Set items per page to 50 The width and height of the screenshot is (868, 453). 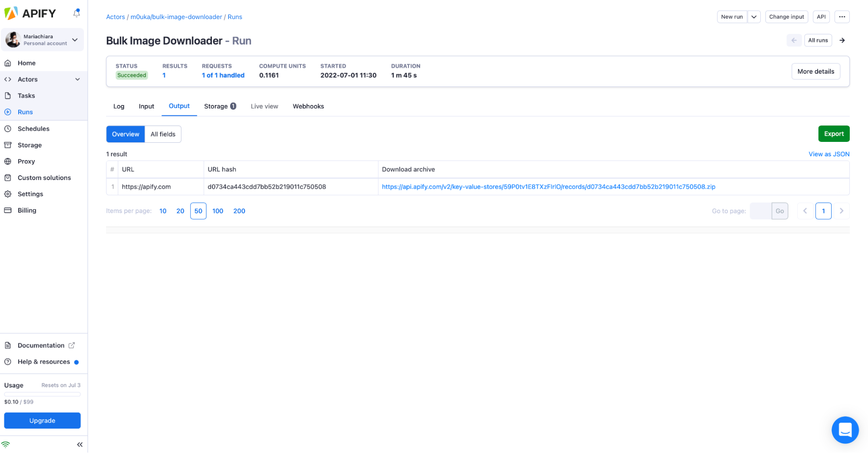pos(198,211)
